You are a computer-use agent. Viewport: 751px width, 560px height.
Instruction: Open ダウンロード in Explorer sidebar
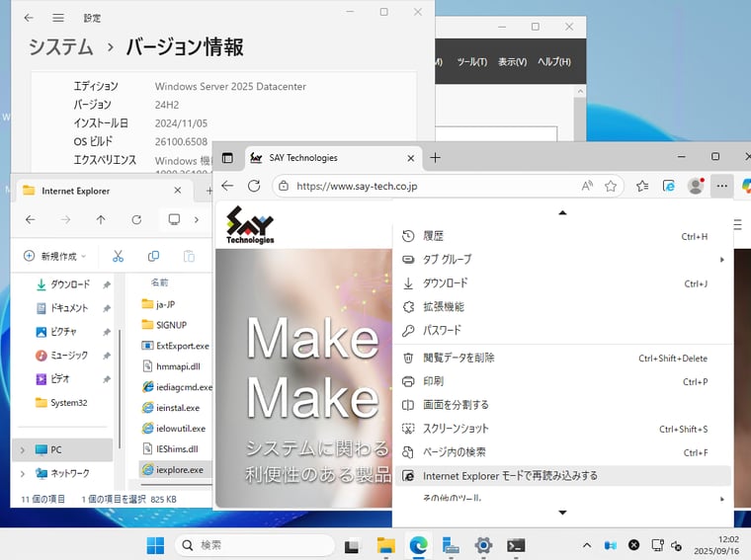69,284
